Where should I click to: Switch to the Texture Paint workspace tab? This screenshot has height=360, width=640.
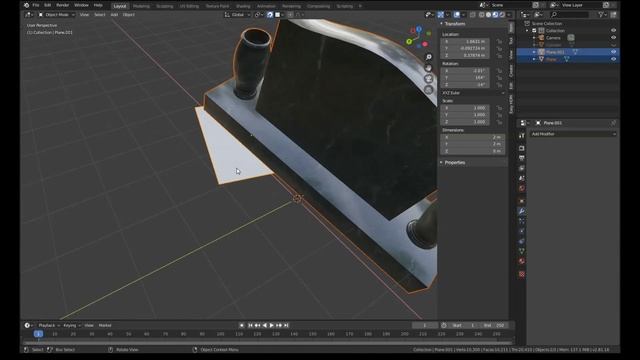pos(217,6)
